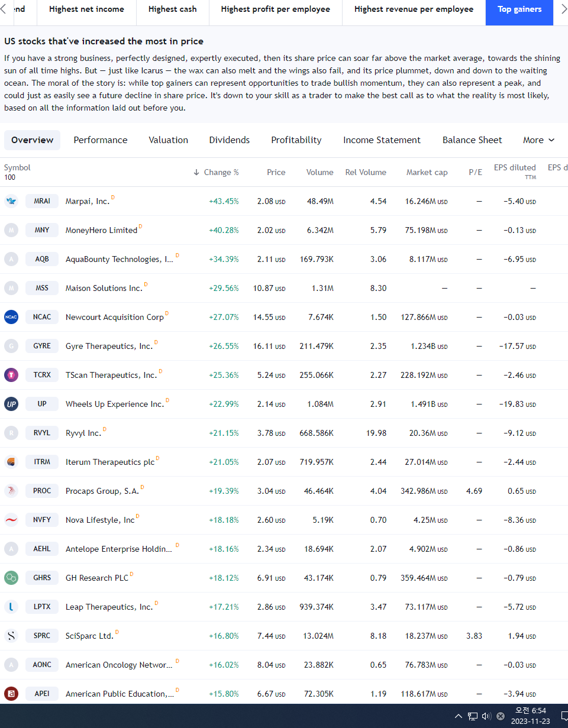The width and height of the screenshot is (568, 728).
Task: Click the 19.98 relative volume value
Action: tap(376, 433)
